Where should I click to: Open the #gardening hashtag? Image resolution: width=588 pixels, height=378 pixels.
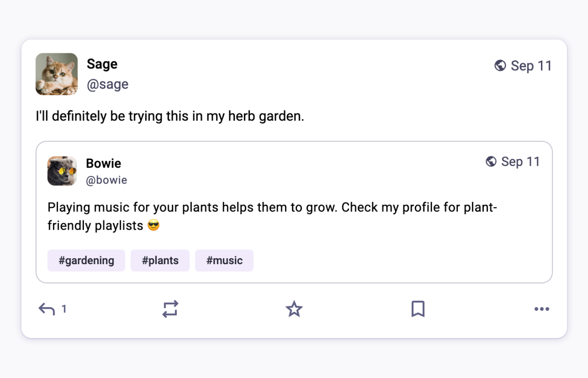(x=86, y=260)
